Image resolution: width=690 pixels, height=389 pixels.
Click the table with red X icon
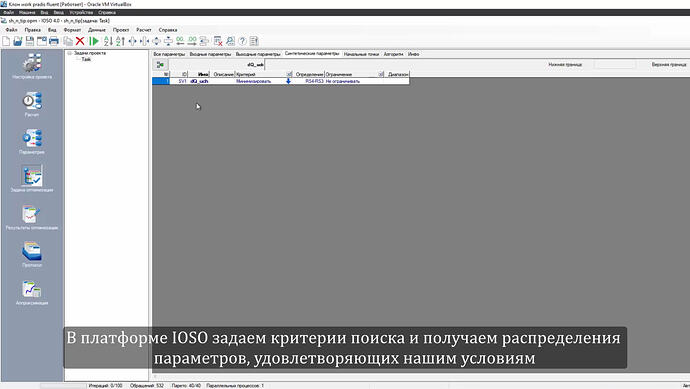pos(218,41)
